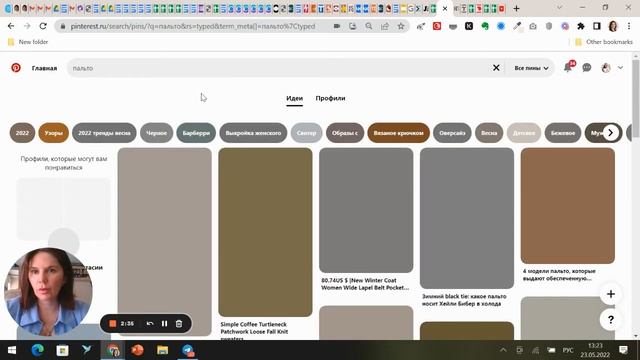
Task: Select the Барберри filter chip
Action: (196, 133)
